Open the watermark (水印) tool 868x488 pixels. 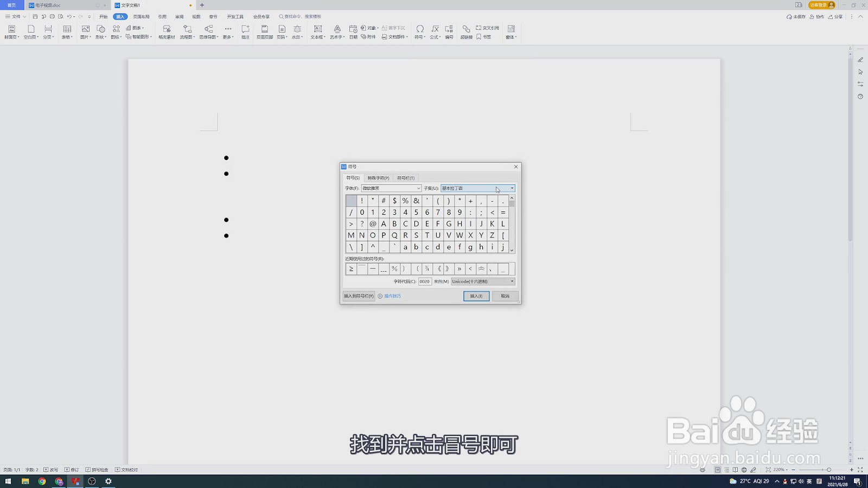point(297,32)
